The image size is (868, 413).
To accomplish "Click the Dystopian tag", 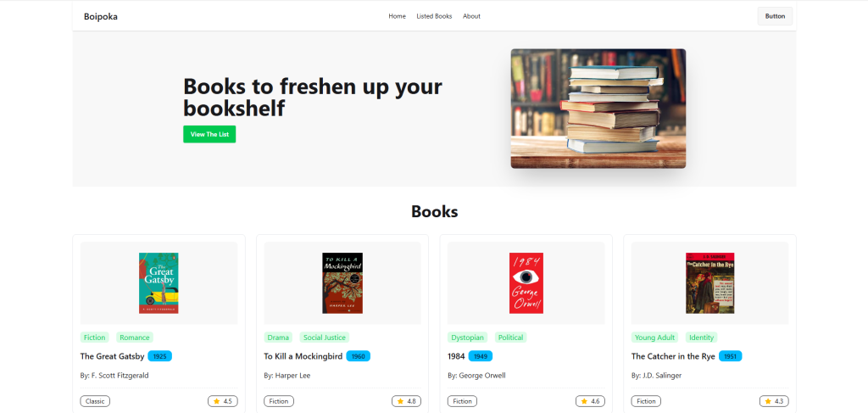I will [x=468, y=338].
